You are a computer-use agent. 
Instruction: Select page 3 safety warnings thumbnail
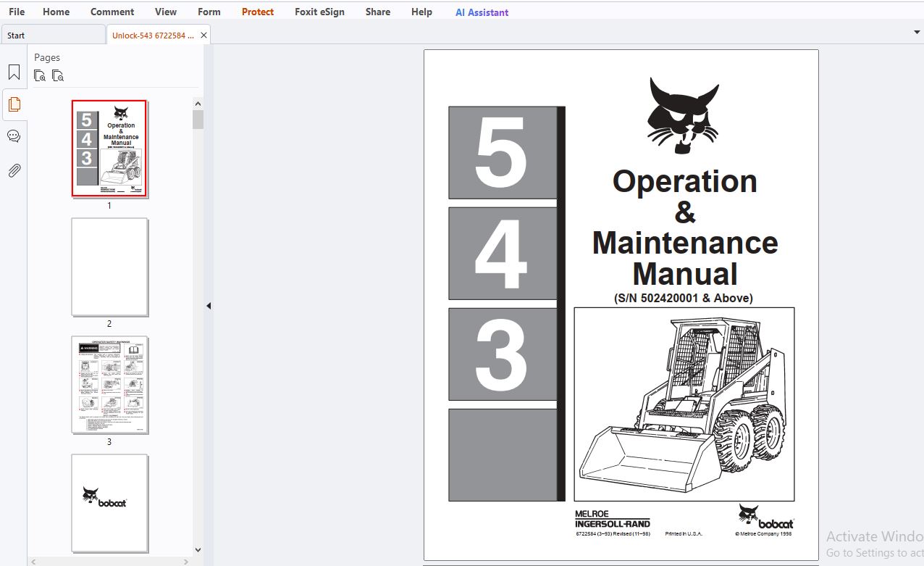[109, 385]
